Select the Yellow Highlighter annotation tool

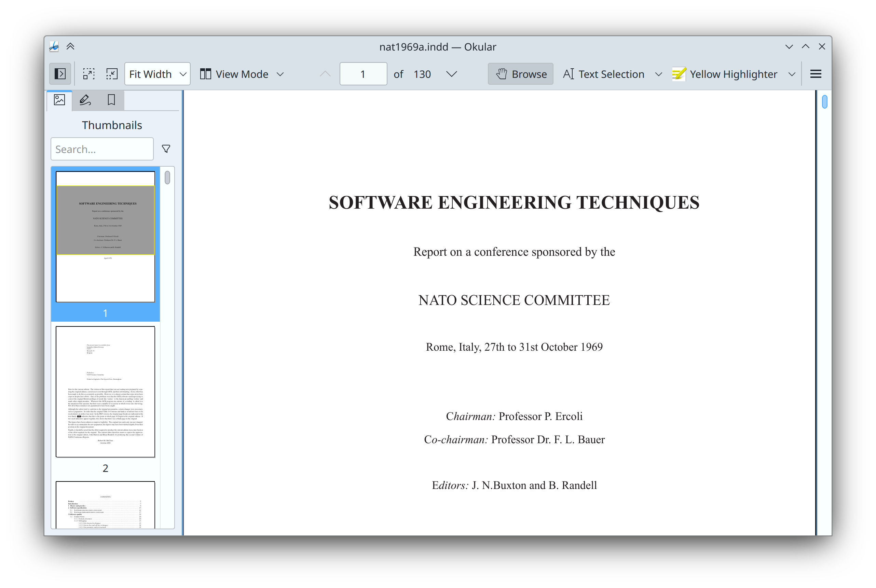(x=725, y=74)
